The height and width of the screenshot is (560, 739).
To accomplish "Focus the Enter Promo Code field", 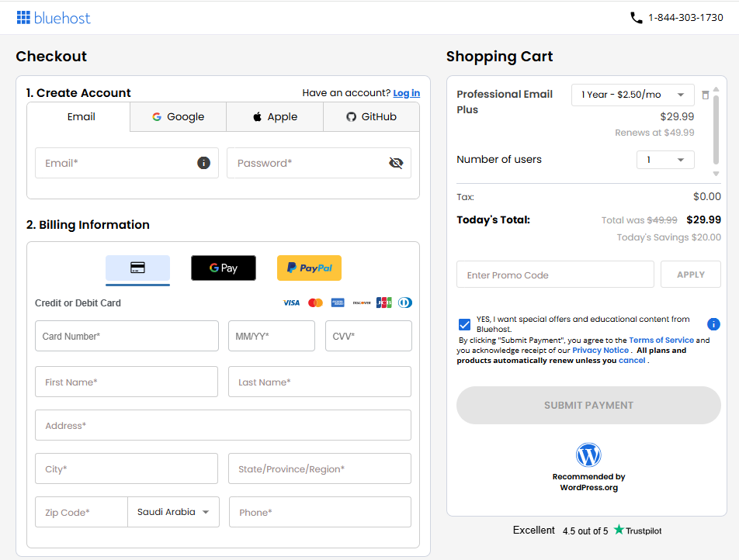I will (x=555, y=275).
